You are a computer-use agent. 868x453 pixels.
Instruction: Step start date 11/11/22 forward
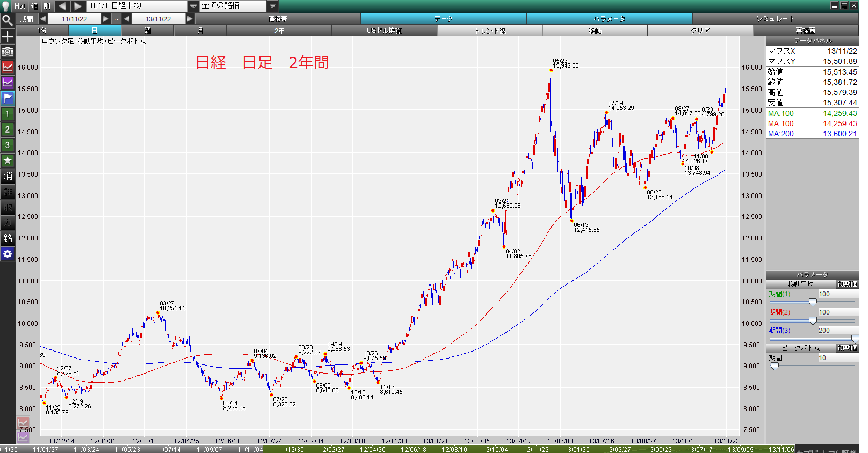[106, 19]
